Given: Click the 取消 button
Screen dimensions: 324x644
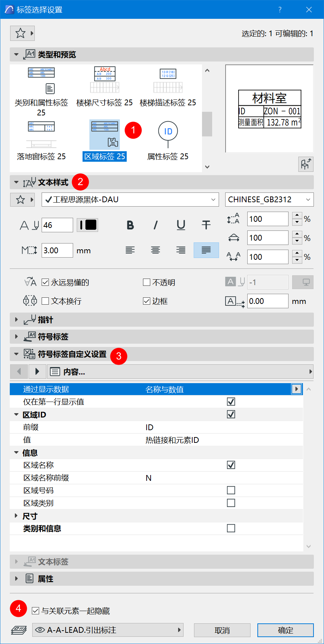Looking at the screenshot, I should coord(222,630).
